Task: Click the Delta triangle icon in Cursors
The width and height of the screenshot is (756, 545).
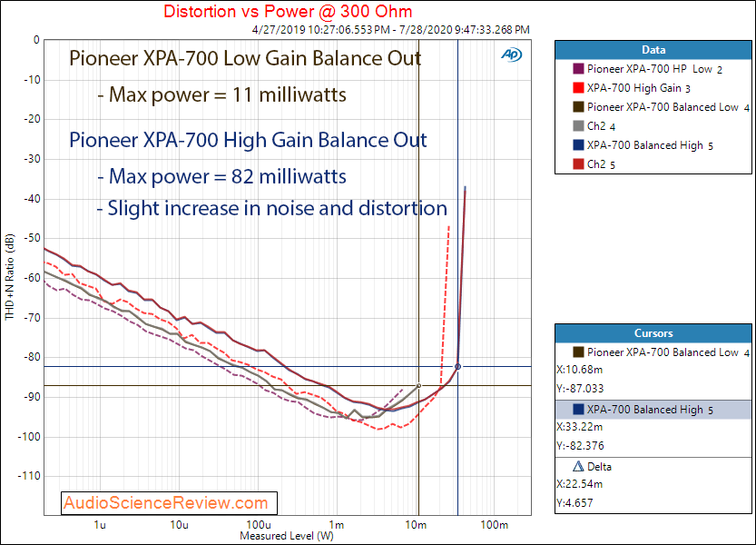Action: 578,466
